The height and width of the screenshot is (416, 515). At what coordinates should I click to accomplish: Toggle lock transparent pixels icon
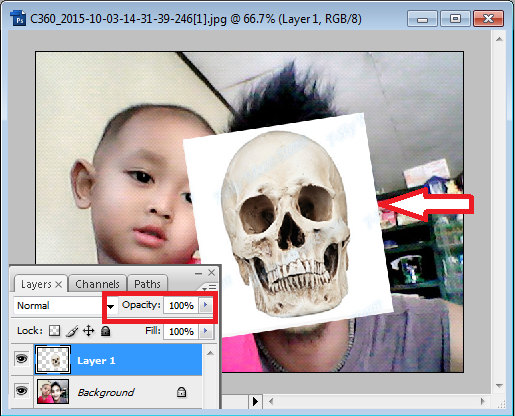[x=54, y=331]
